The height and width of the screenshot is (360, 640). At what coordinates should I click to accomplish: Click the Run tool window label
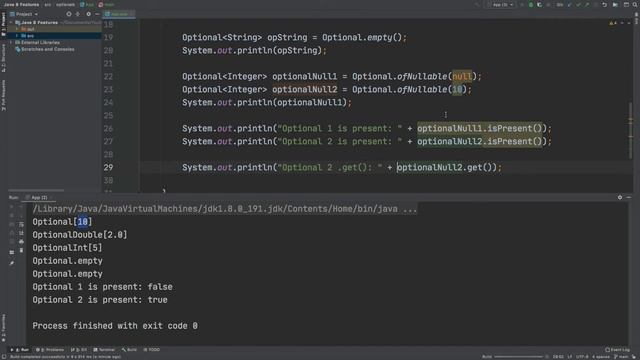point(13,198)
